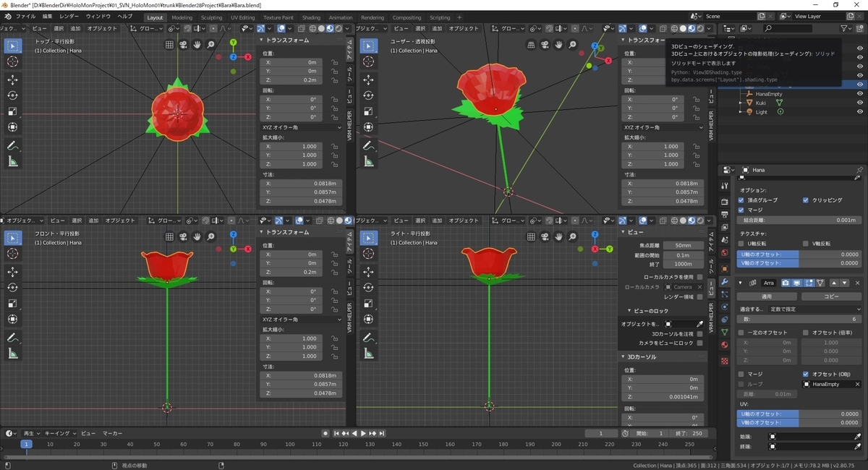
Task: Click the hand pan icon in the Top view
Action: coord(197,45)
